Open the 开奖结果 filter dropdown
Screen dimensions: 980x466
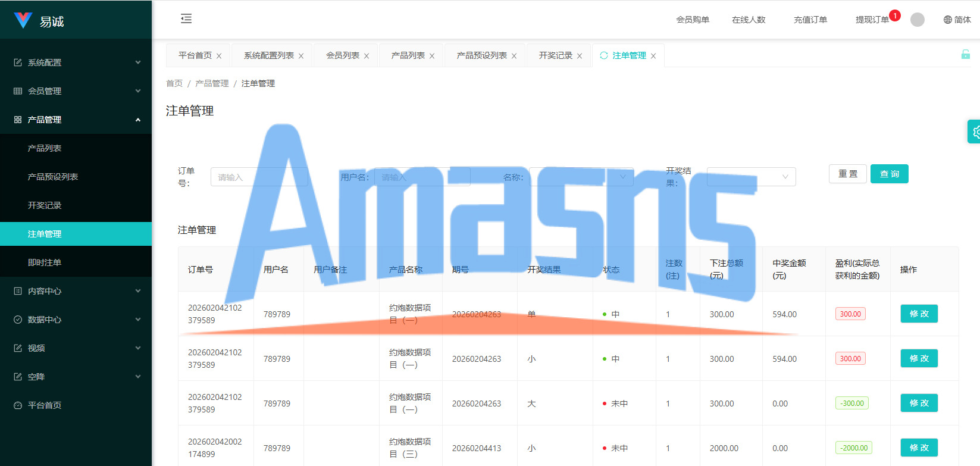coord(751,177)
